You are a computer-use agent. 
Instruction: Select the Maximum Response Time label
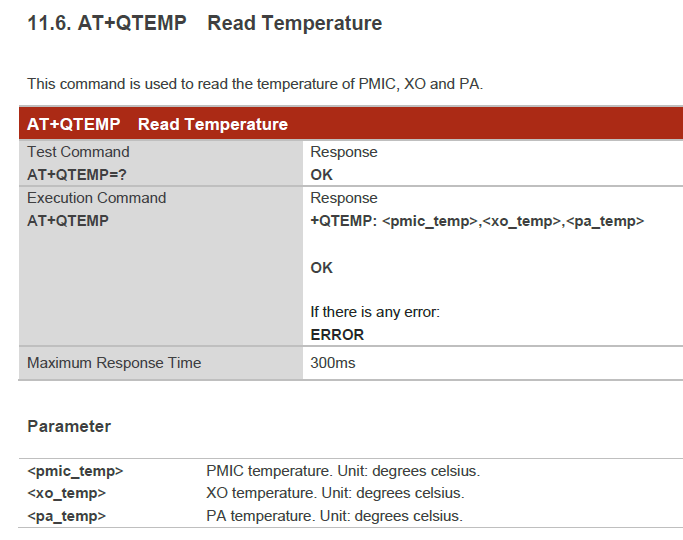coord(114,363)
